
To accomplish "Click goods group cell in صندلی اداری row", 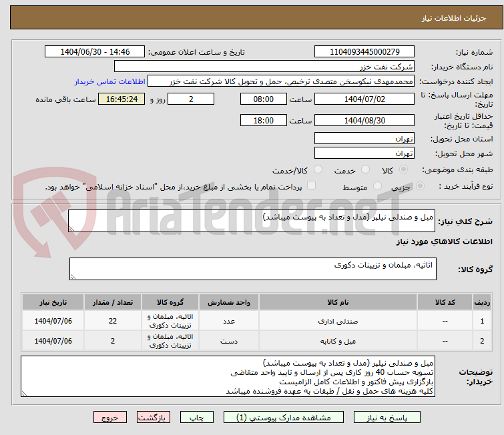I will 170,321.
